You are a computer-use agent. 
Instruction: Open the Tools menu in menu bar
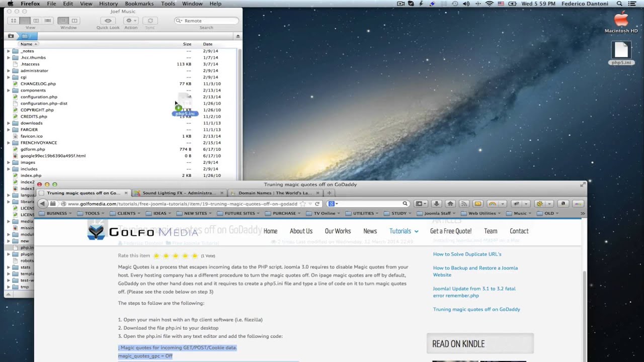[168, 4]
